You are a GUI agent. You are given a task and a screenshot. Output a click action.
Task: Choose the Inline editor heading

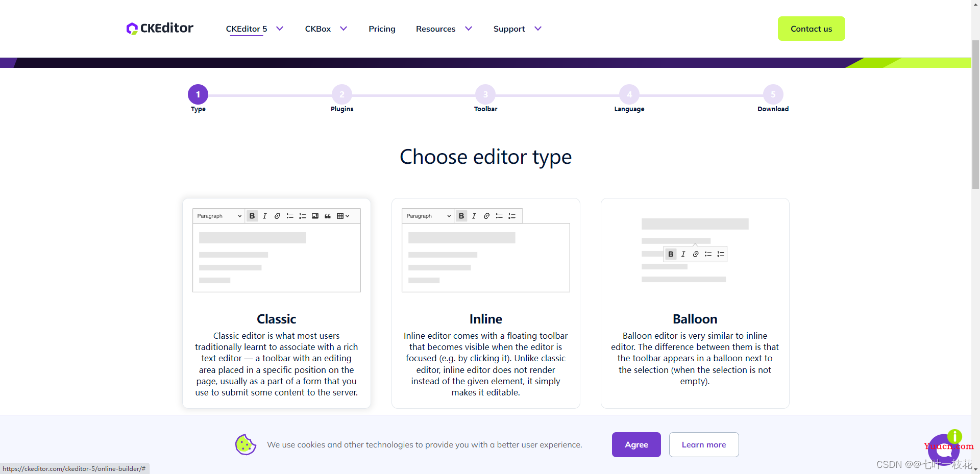(x=485, y=319)
